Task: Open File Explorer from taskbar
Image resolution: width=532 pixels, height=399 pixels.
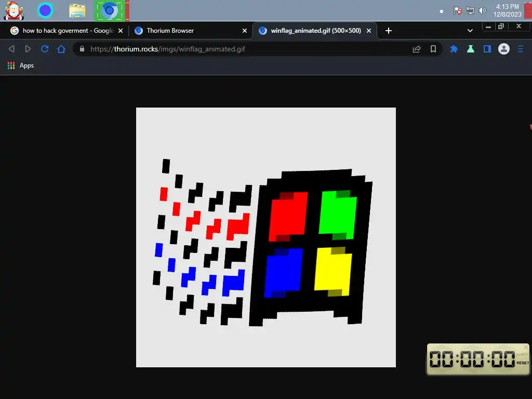Action: click(x=77, y=11)
